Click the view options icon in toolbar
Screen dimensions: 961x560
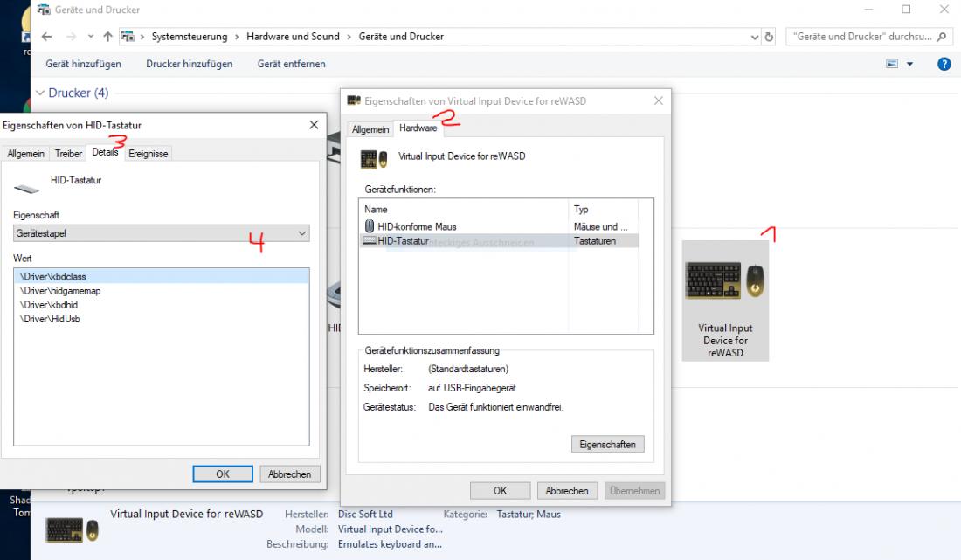[x=892, y=64]
